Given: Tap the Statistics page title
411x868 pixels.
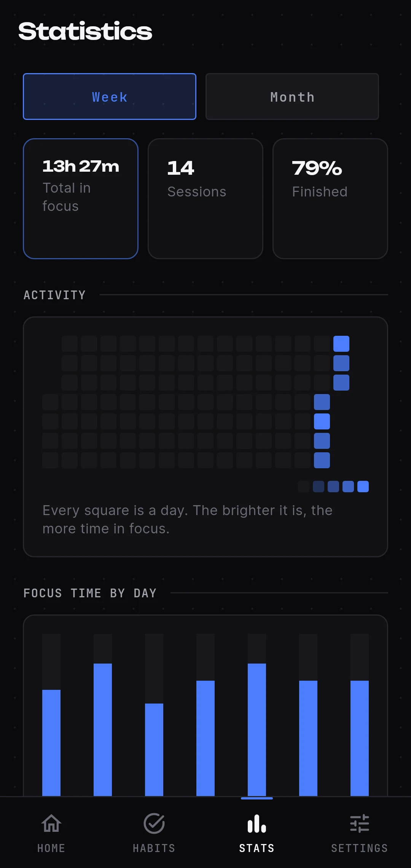Looking at the screenshot, I should (85, 31).
